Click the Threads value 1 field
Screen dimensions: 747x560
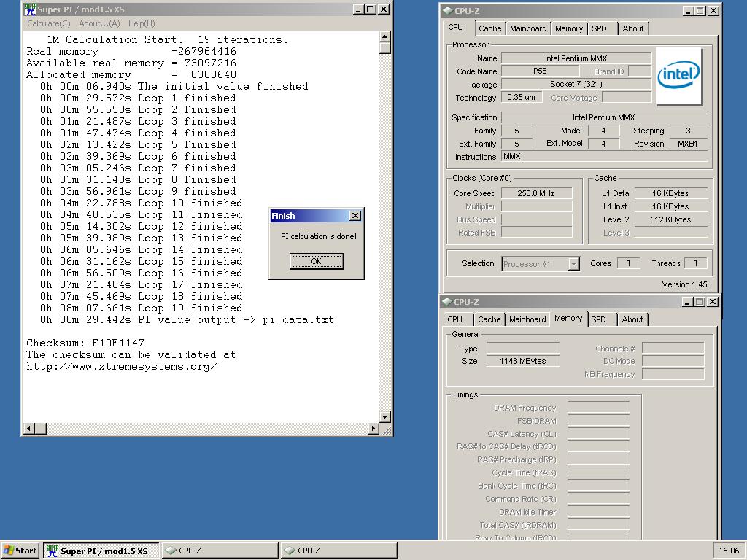point(695,262)
